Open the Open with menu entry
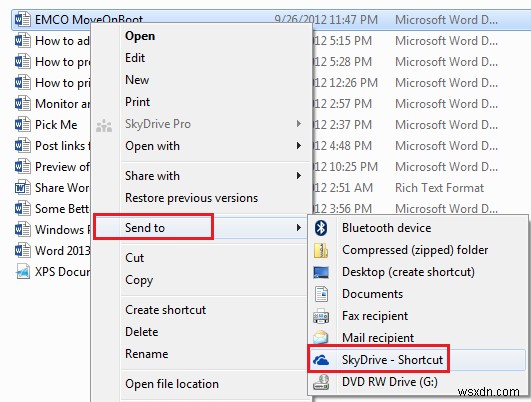The height and width of the screenshot is (402, 531). (152, 146)
